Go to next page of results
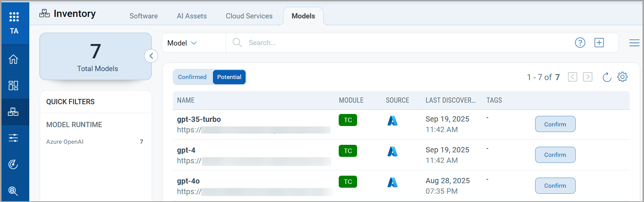Viewport: 644px width, 202px height. [587, 77]
